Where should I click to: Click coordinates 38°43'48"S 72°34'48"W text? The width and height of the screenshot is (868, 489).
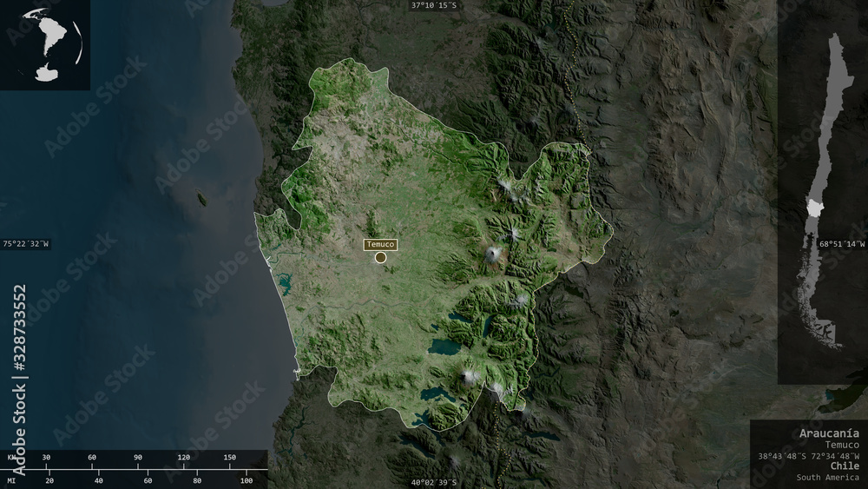(x=808, y=456)
